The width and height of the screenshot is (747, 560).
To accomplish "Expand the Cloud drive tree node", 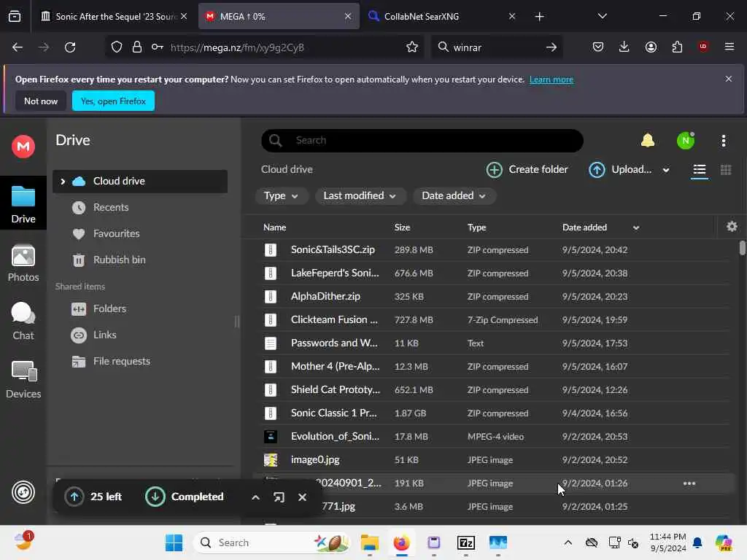I will (63, 181).
